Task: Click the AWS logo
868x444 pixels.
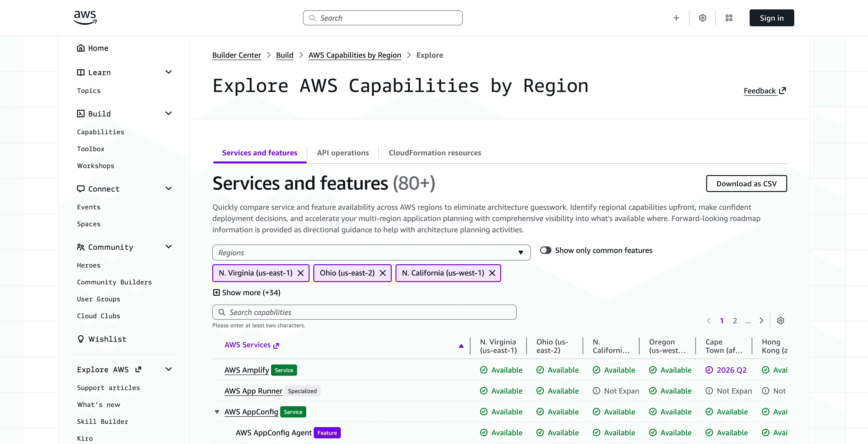Action: coord(85,18)
